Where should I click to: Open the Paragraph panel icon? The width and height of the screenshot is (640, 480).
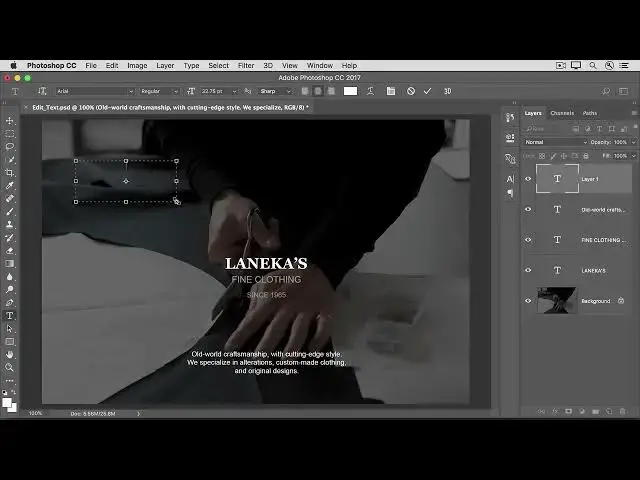pyautogui.click(x=510, y=193)
